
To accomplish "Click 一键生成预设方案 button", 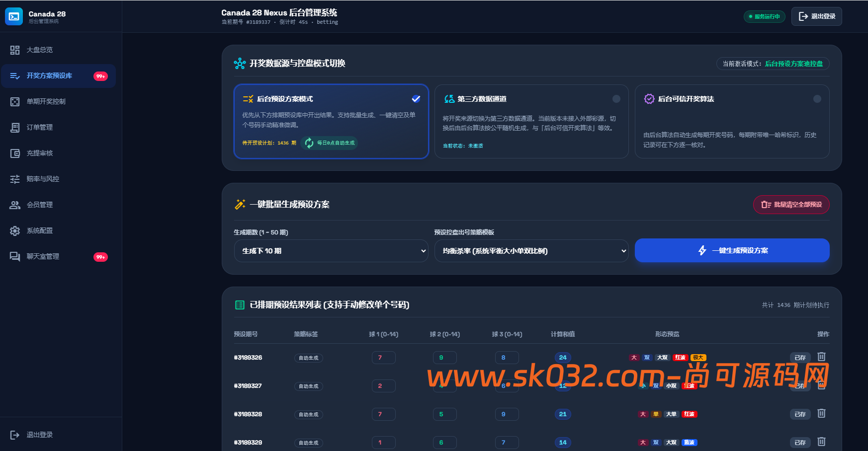I will point(732,250).
